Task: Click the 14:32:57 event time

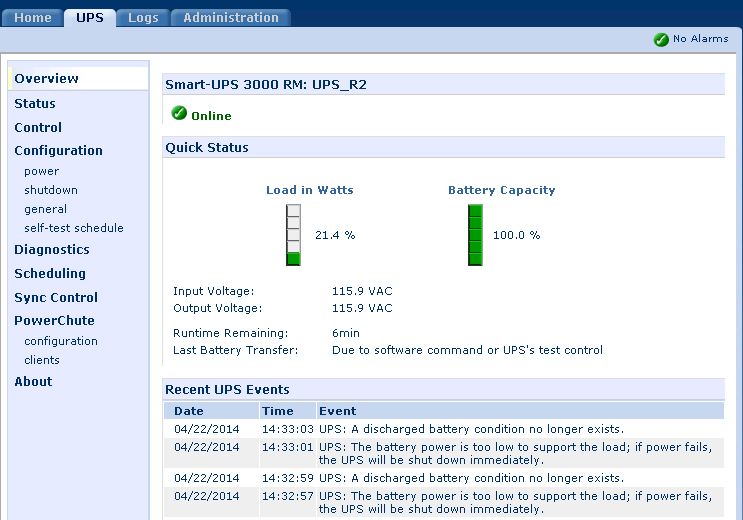Action: (x=288, y=496)
